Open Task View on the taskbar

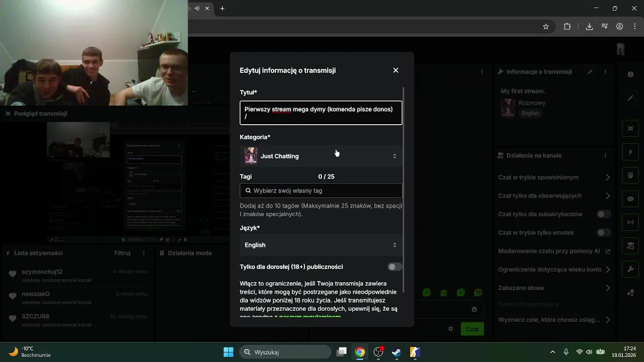pos(342,352)
